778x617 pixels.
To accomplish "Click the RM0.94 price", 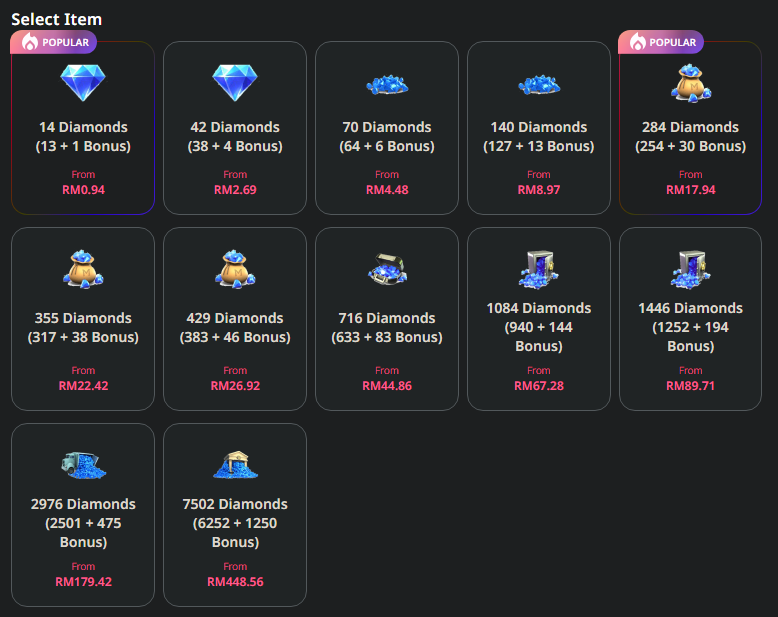I will (82, 190).
